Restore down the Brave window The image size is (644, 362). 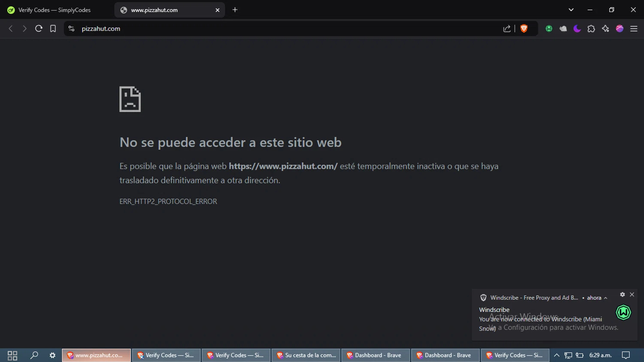click(x=611, y=10)
